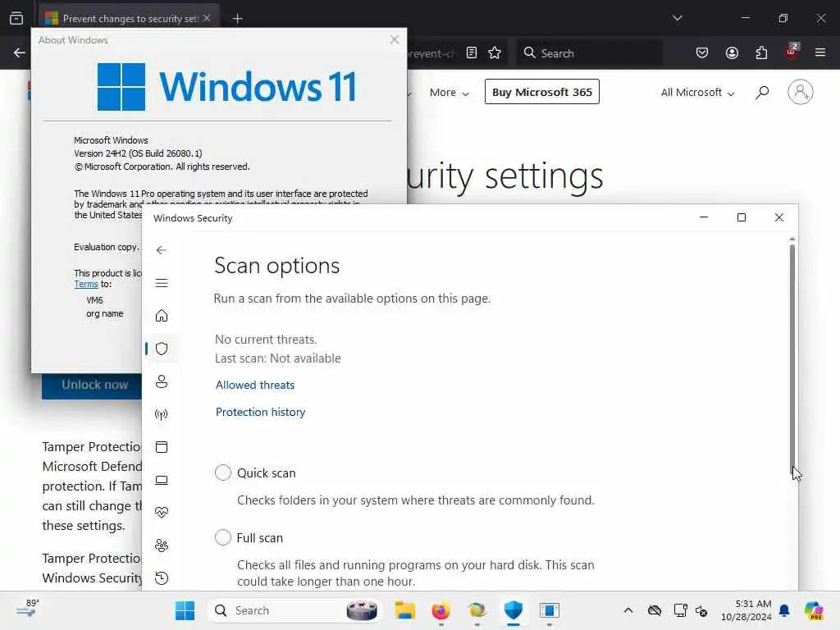Click taskbar Search box

click(x=294, y=610)
